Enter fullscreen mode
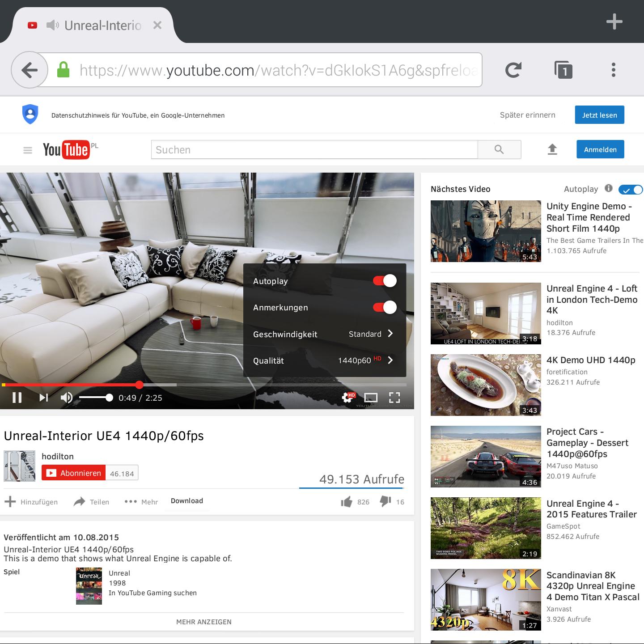The height and width of the screenshot is (644, 644). [394, 398]
